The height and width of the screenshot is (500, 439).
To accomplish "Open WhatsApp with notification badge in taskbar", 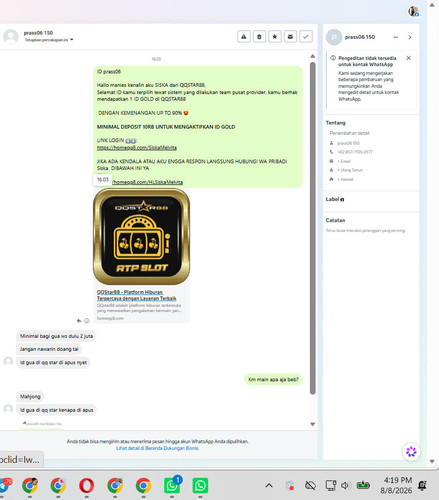I will (172, 485).
